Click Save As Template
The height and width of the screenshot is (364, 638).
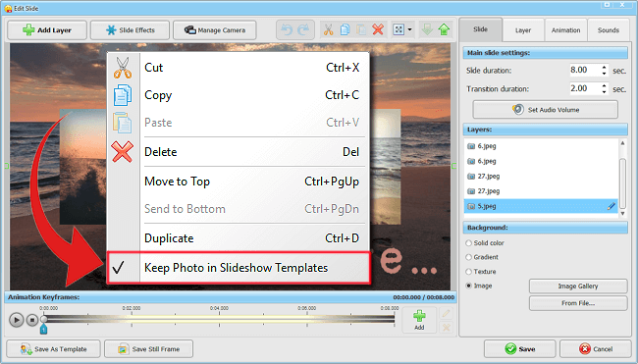click(x=53, y=349)
